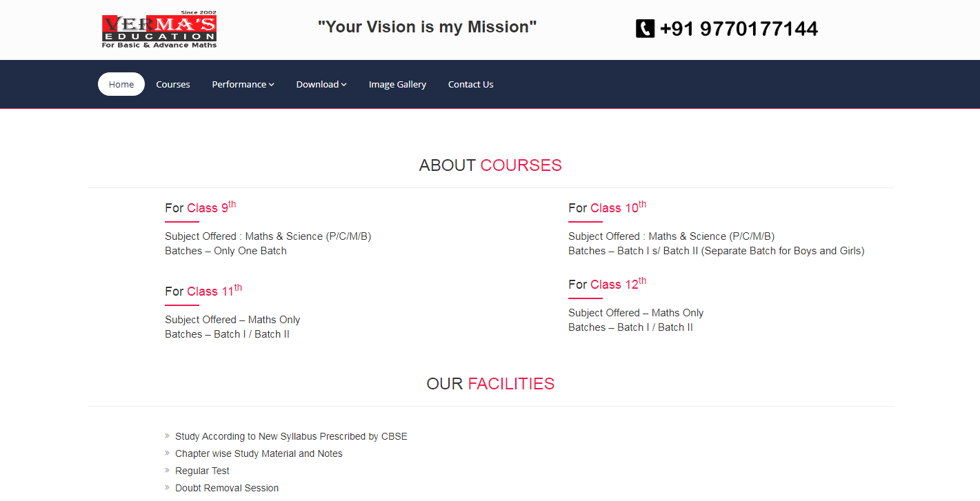Click the "Your Vision is my Mission" tagline
This screenshot has height=501, width=980.
click(427, 27)
